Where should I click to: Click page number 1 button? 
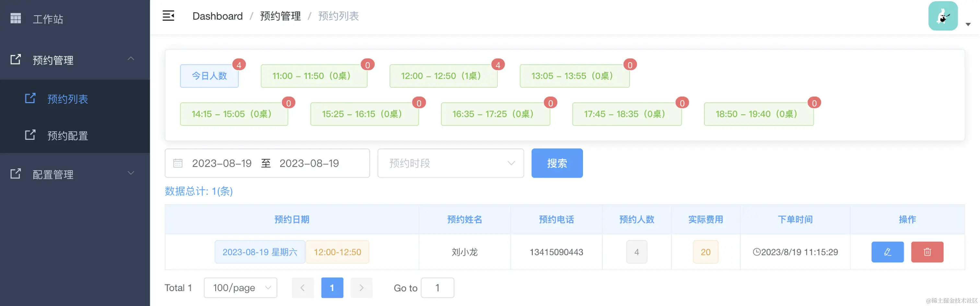[332, 288]
